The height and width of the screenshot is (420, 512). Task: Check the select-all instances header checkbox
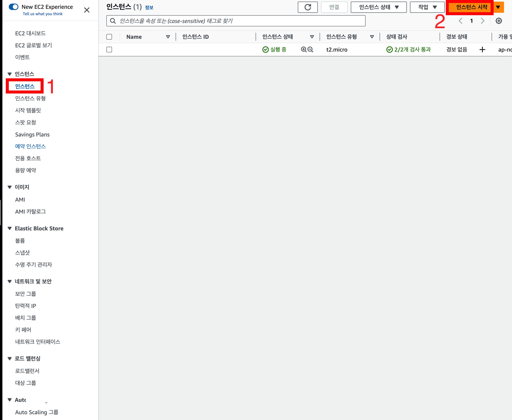pyautogui.click(x=109, y=37)
